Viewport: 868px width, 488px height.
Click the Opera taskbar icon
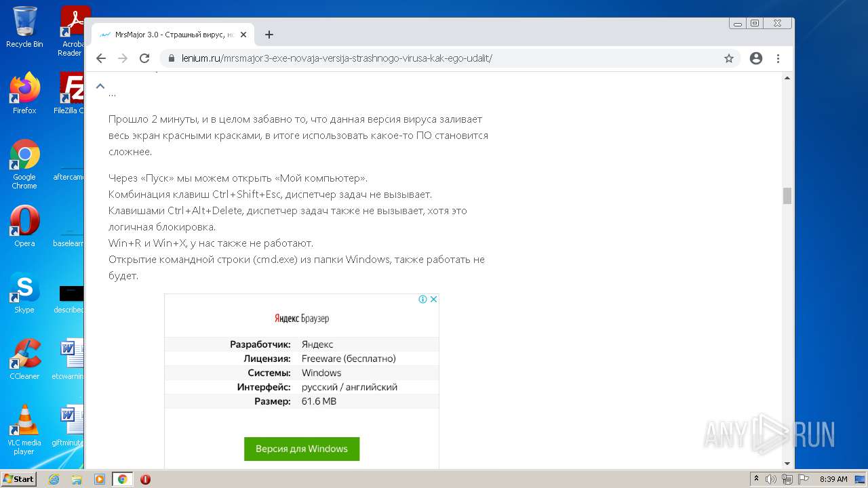coord(145,479)
